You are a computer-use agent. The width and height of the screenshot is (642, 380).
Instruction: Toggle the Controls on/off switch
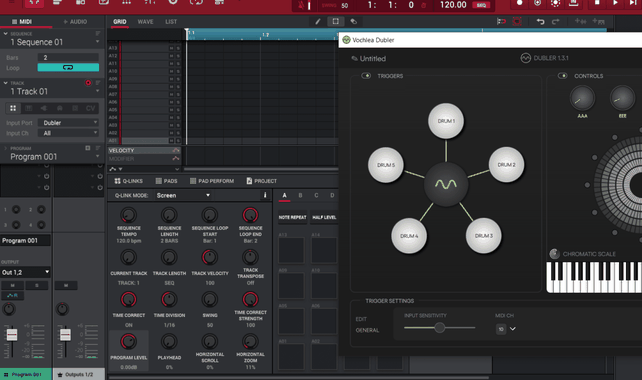click(x=563, y=76)
